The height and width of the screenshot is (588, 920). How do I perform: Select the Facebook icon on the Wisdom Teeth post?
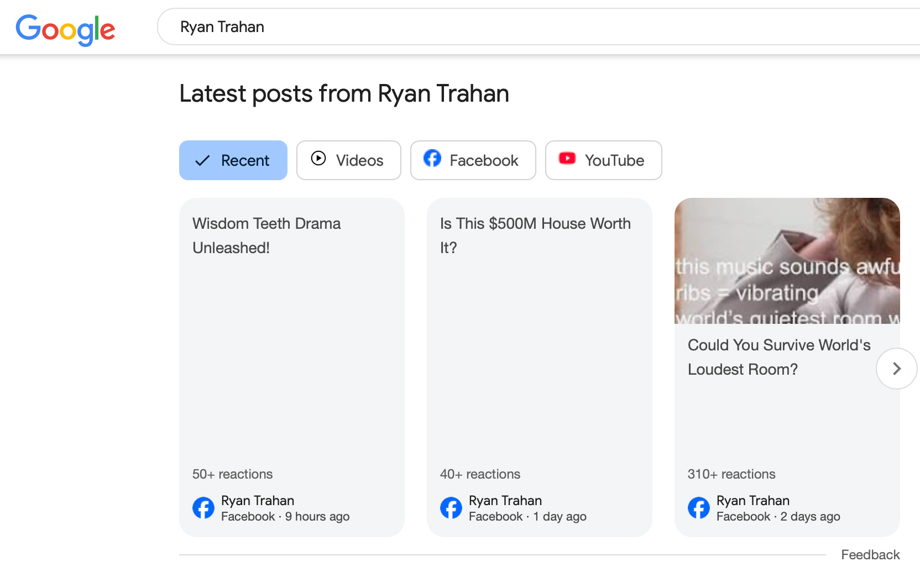(x=203, y=508)
